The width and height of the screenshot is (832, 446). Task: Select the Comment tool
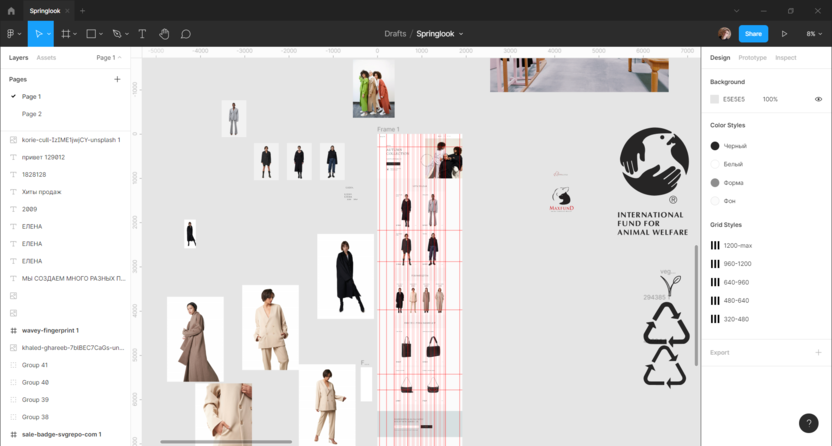pos(186,34)
